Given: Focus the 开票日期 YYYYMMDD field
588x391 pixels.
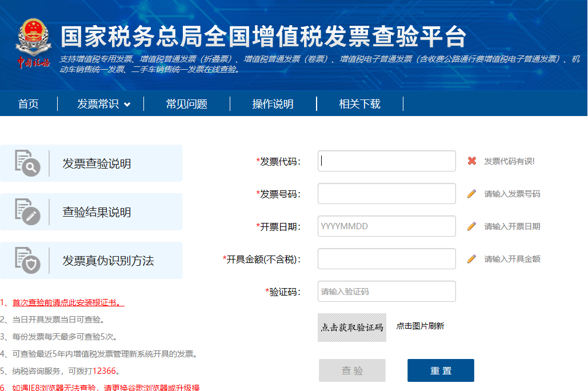Looking at the screenshot, I should pos(387,226).
